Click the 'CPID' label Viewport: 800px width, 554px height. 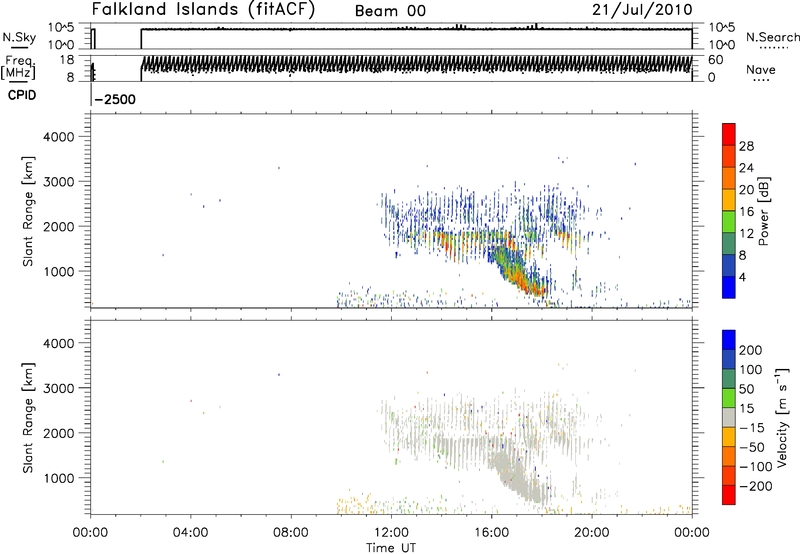[22, 95]
